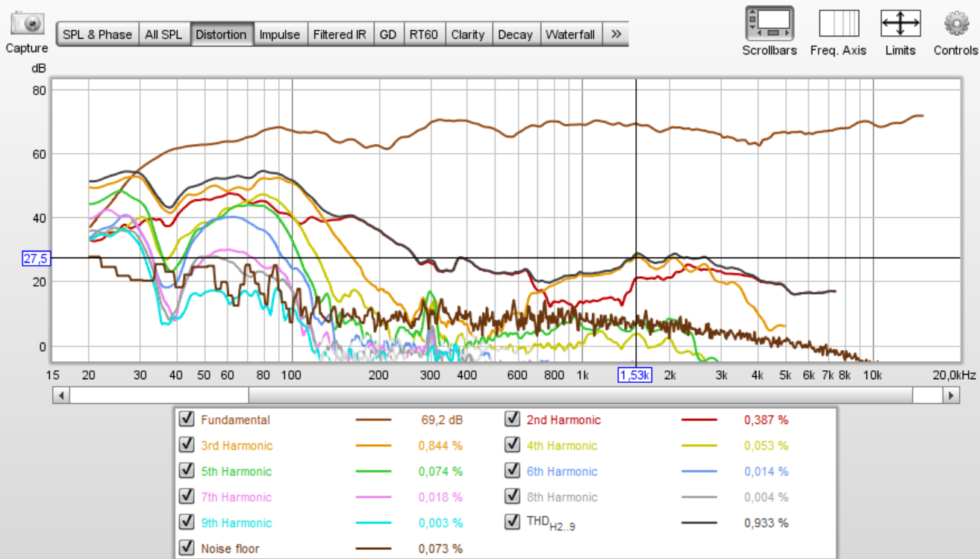
Task: Click the 1,53k frequency cursor box
Action: click(635, 375)
